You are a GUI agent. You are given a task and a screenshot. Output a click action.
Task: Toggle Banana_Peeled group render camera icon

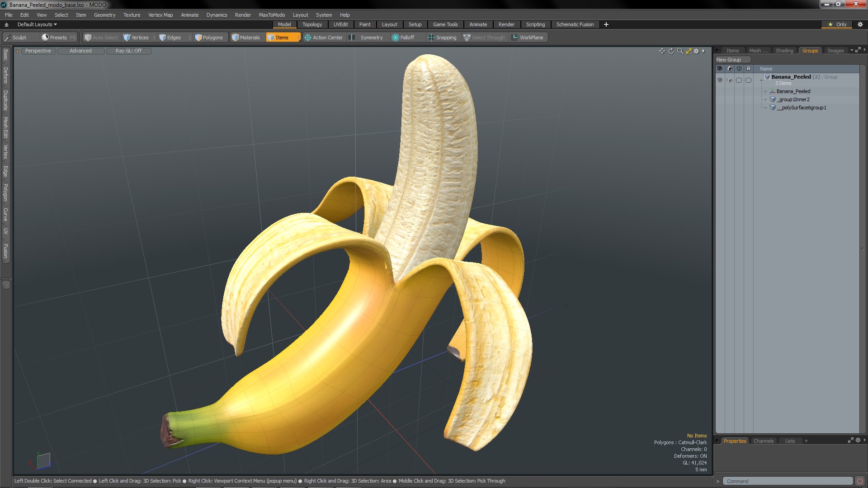tap(729, 80)
